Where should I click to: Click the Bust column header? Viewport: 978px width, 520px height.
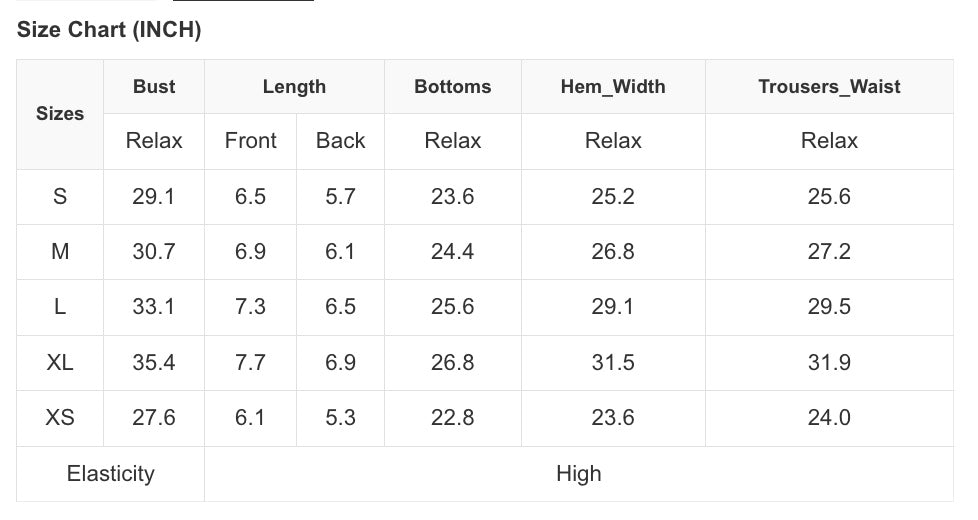pos(154,87)
